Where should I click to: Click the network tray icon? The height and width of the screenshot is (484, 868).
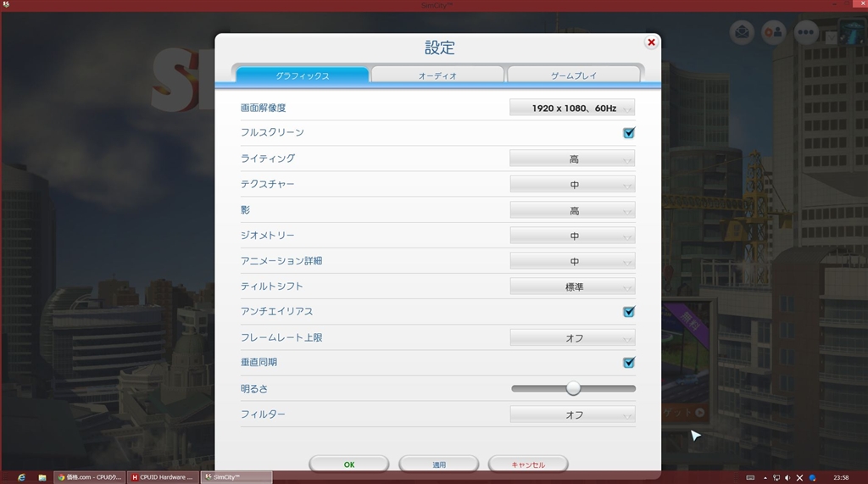pyautogui.click(x=776, y=477)
